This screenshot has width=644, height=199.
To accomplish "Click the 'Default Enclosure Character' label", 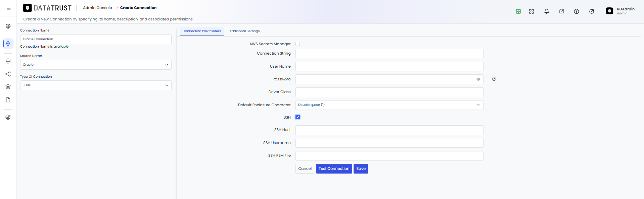I will click(x=264, y=105).
